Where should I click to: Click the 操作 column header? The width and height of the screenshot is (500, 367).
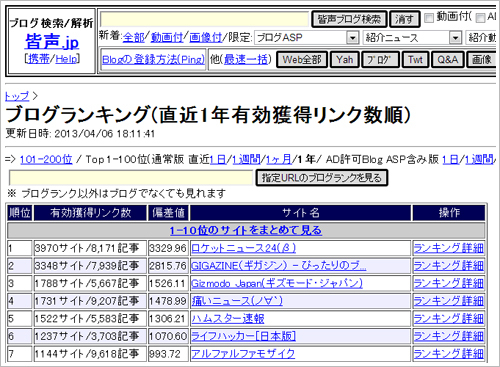449,213
